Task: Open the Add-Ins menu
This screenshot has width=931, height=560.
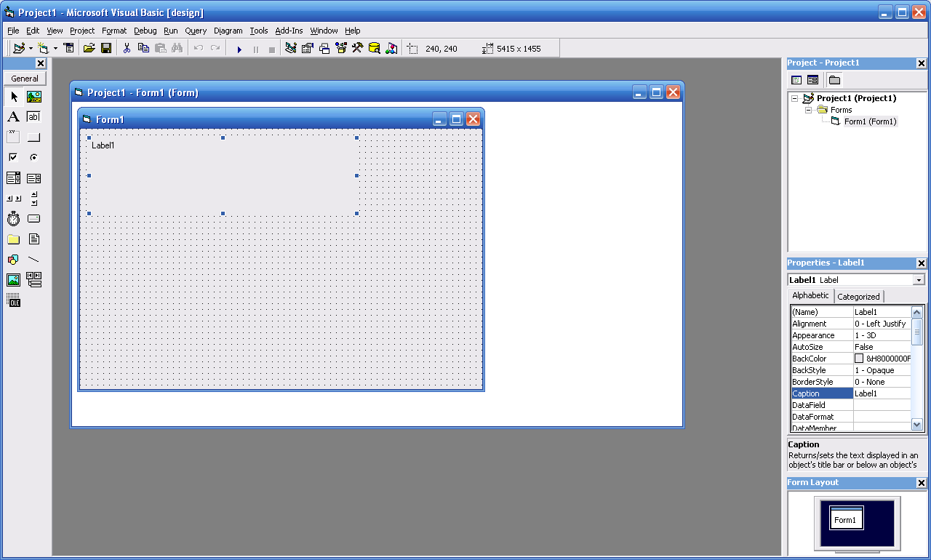Action: click(289, 31)
